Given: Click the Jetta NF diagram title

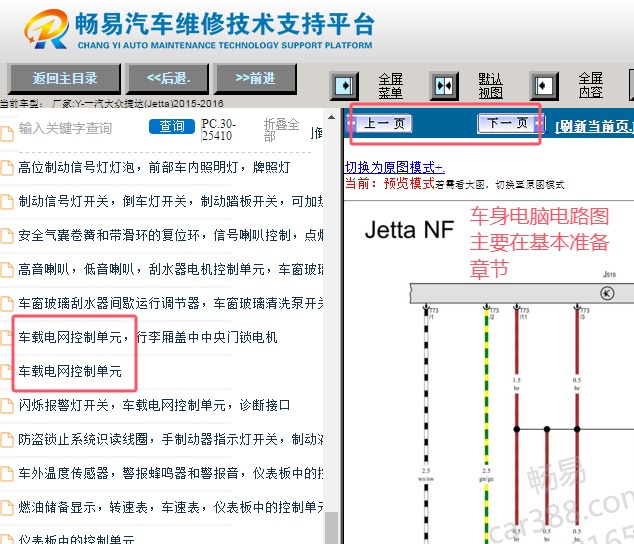Looking at the screenshot, I should 409,230.
